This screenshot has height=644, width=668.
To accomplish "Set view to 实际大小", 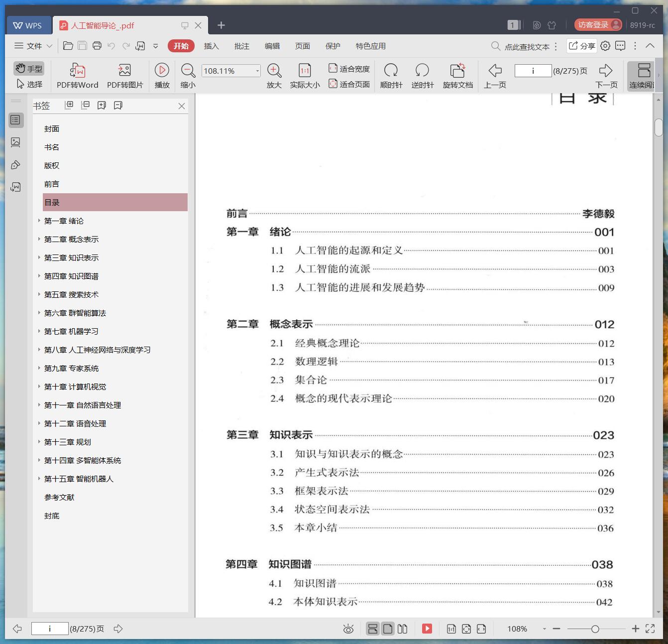I will 305,76.
